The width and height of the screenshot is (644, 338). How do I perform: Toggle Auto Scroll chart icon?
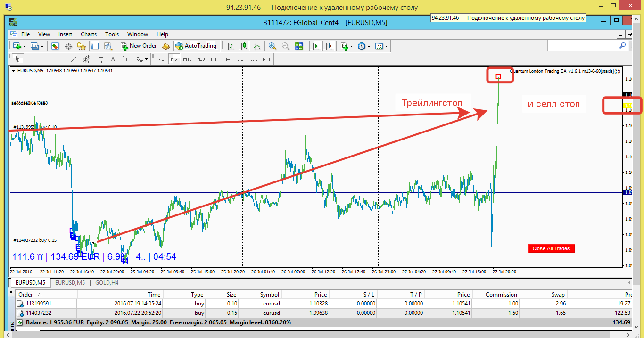tap(314, 46)
